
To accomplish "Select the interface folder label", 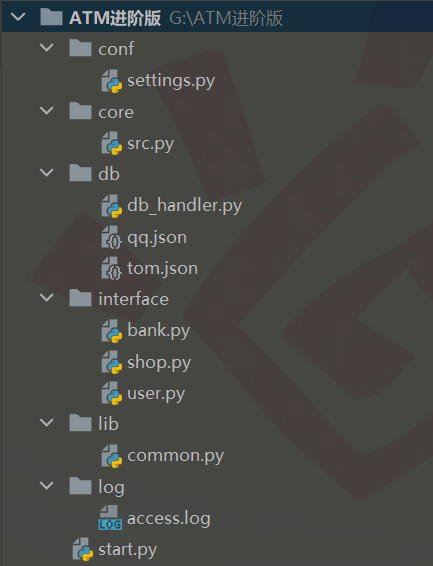I will tap(134, 299).
